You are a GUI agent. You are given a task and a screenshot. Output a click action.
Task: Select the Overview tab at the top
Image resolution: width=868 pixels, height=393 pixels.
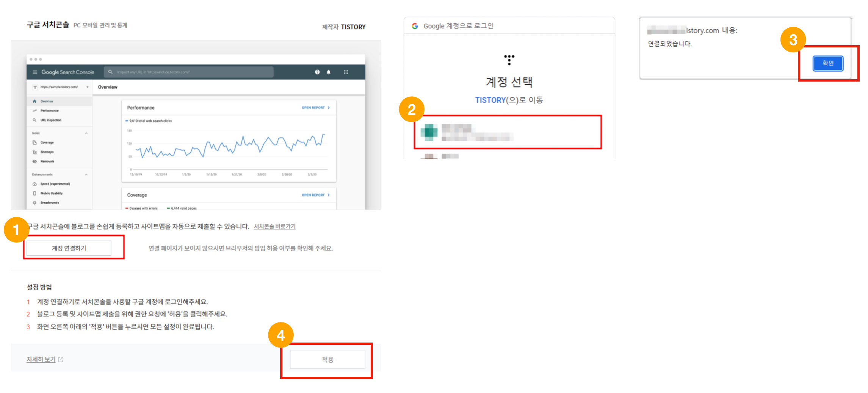[x=108, y=87]
